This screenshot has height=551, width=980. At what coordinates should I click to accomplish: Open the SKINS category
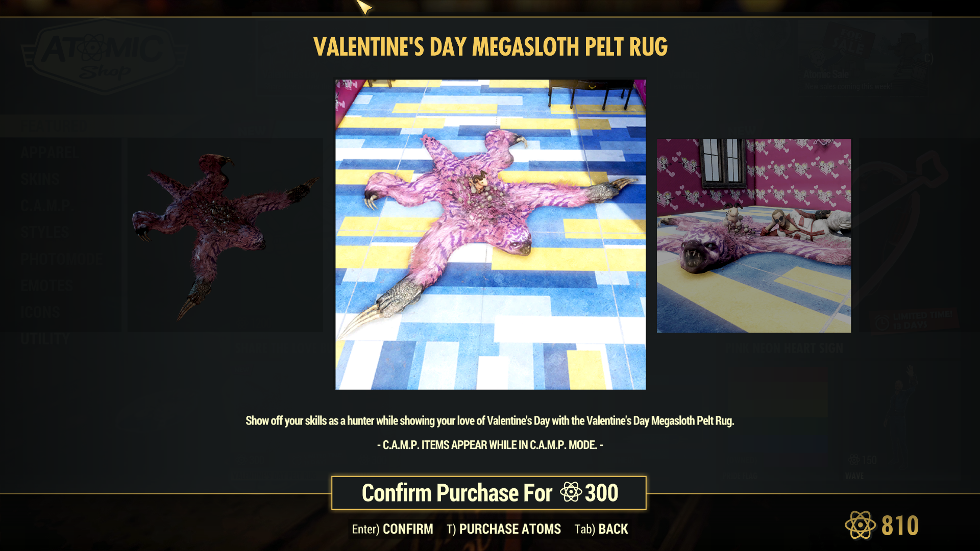pyautogui.click(x=40, y=179)
